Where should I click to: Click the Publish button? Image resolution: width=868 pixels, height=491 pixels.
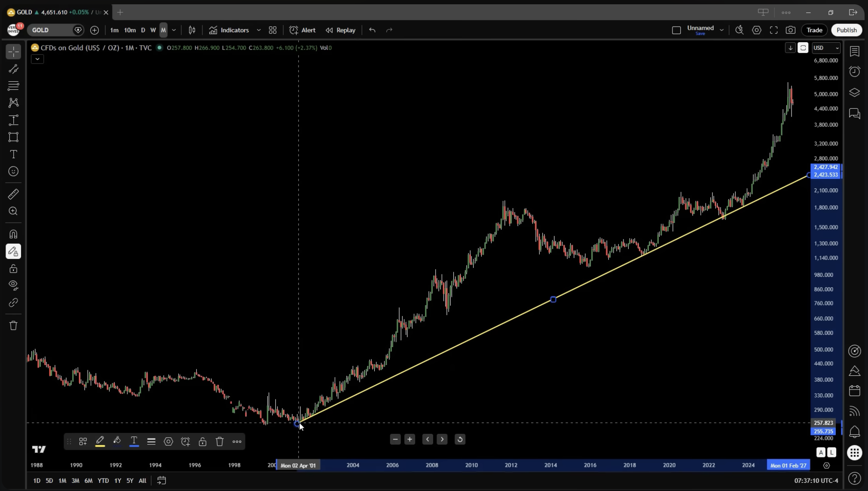point(846,30)
